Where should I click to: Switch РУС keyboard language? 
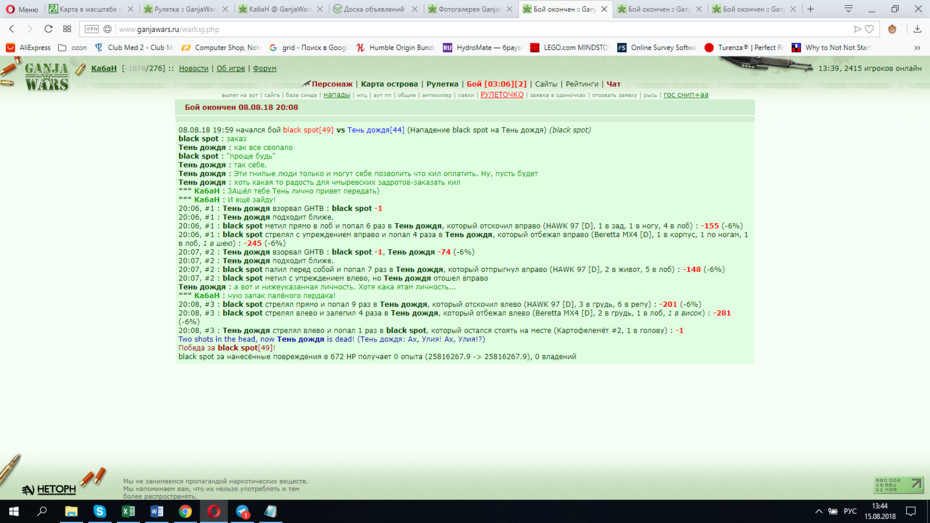[850, 511]
